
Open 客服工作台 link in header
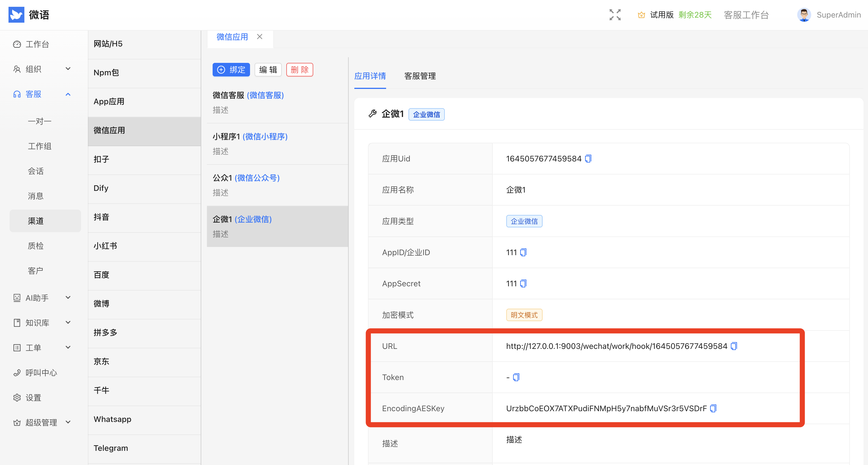point(746,15)
